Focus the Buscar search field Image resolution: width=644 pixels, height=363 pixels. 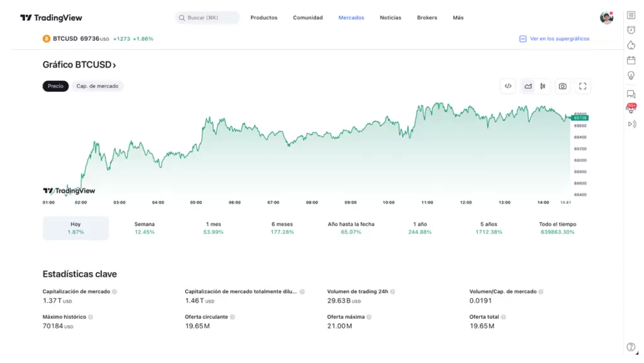(x=207, y=18)
